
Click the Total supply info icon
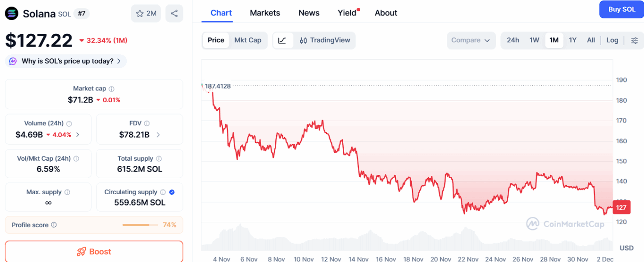click(159, 159)
